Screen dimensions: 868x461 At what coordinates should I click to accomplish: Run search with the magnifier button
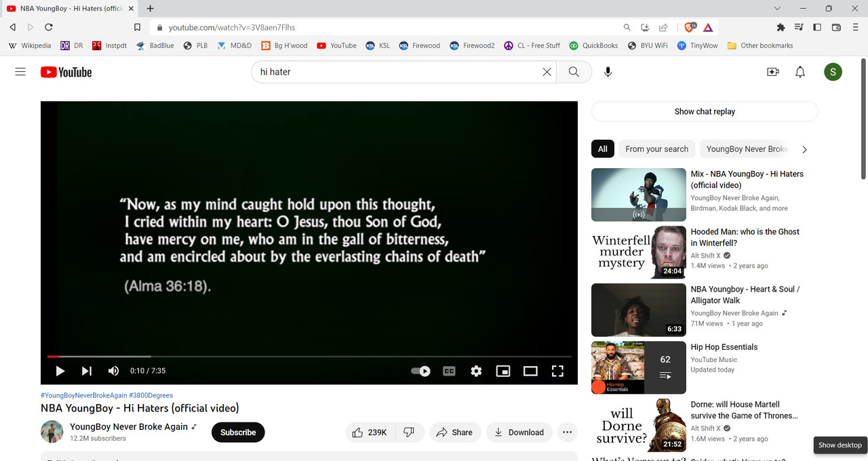574,72
